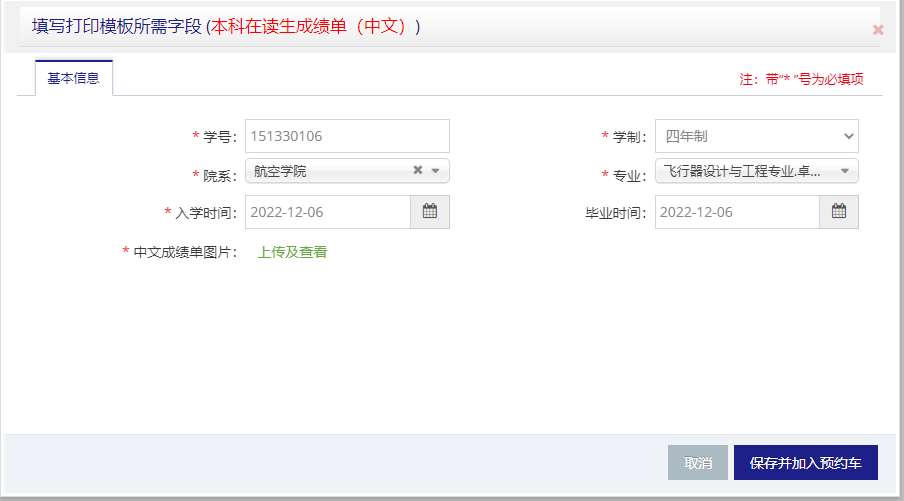Image resolution: width=904 pixels, height=501 pixels.
Task: Click the 中文成绩单图片 label
Action: click(184, 252)
